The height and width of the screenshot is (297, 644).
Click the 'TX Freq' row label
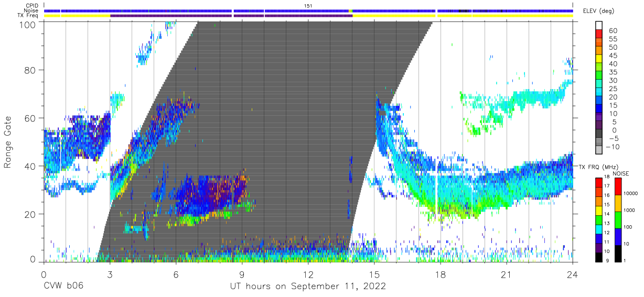(29, 15)
